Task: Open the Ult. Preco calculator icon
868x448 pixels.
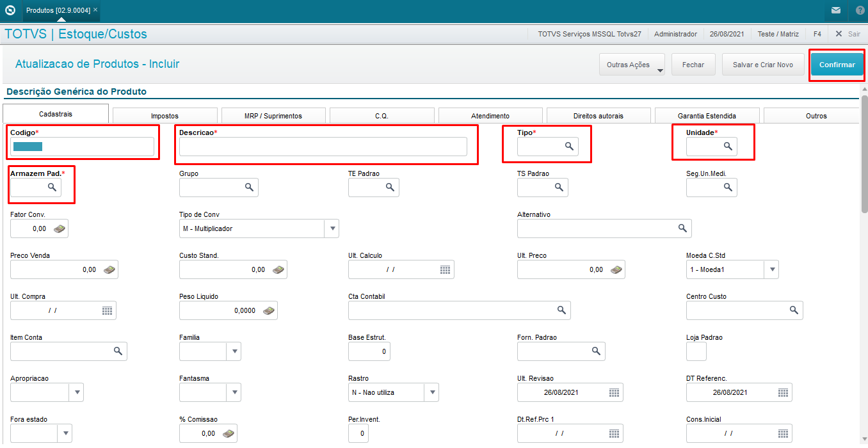Action: pos(616,269)
